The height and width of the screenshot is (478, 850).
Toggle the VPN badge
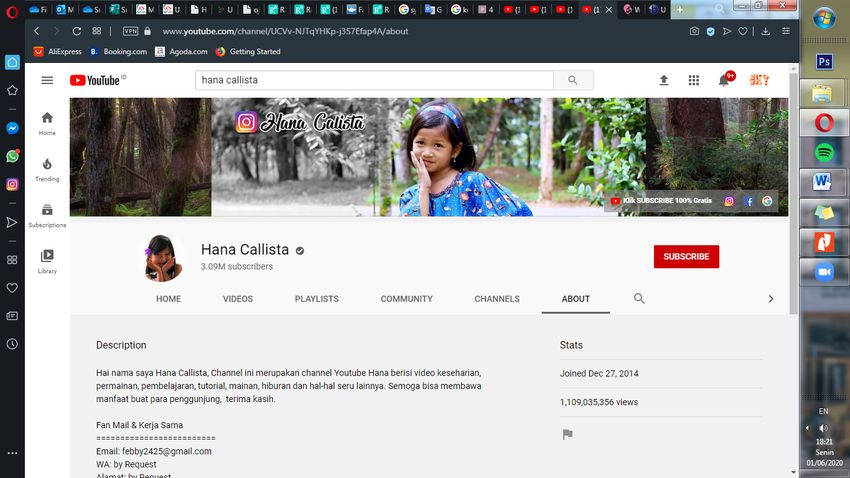click(131, 31)
